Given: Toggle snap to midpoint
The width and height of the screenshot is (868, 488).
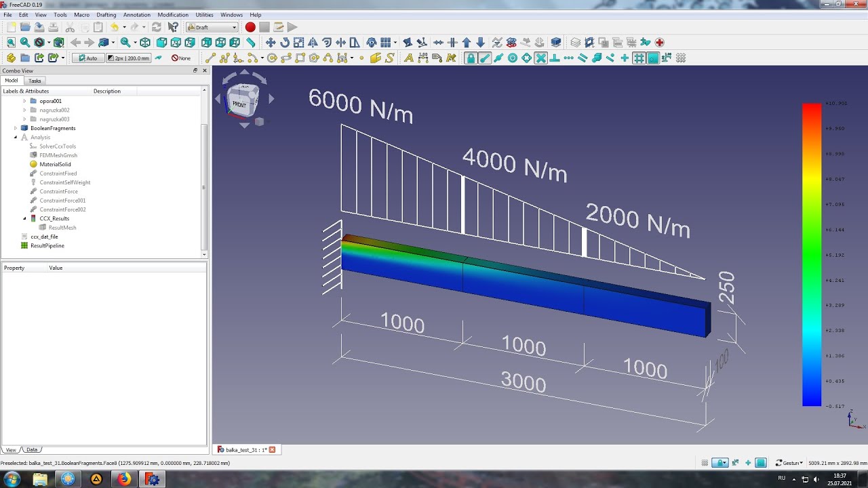Looking at the screenshot, I should [x=498, y=58].
